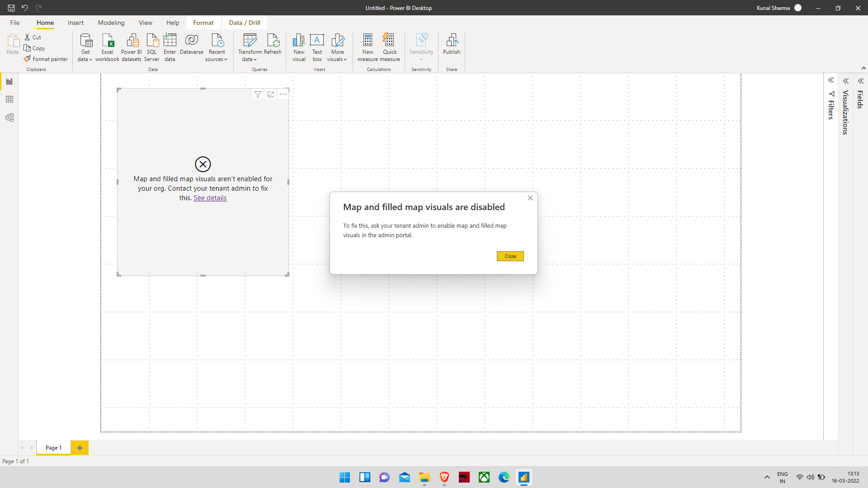Click the yellow Close button in dialog

click(510, 256)
